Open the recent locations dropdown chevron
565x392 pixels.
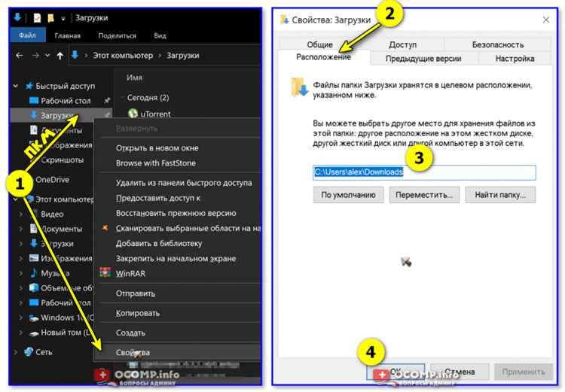tap(47, 56)
